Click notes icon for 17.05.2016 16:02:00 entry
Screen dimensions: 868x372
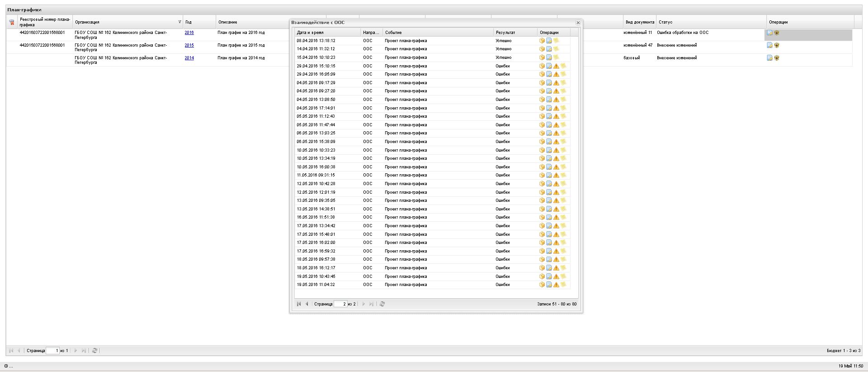pyautogui.click(x=563, y=243)
